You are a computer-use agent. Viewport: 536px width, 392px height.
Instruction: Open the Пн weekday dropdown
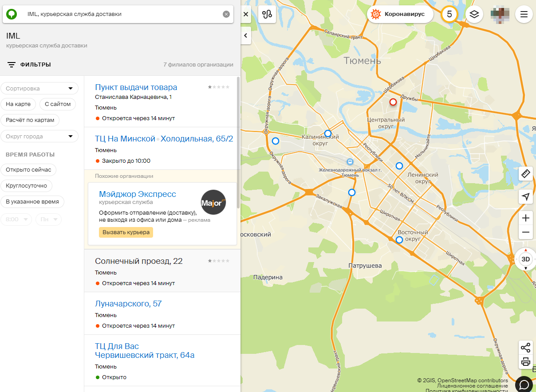point(48,220)
